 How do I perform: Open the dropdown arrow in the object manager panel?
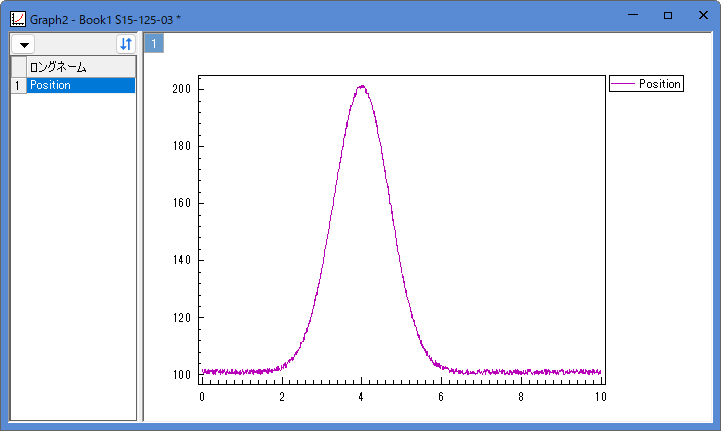(x=23, y=45)
